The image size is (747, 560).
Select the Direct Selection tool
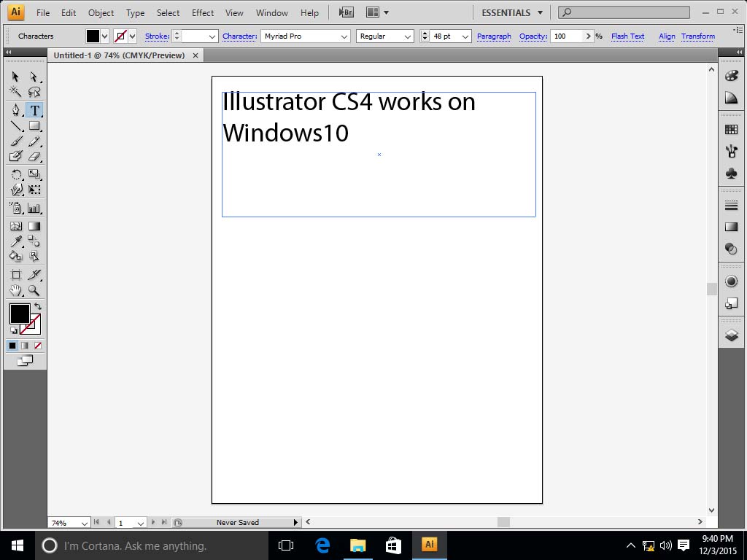[34, 77]
